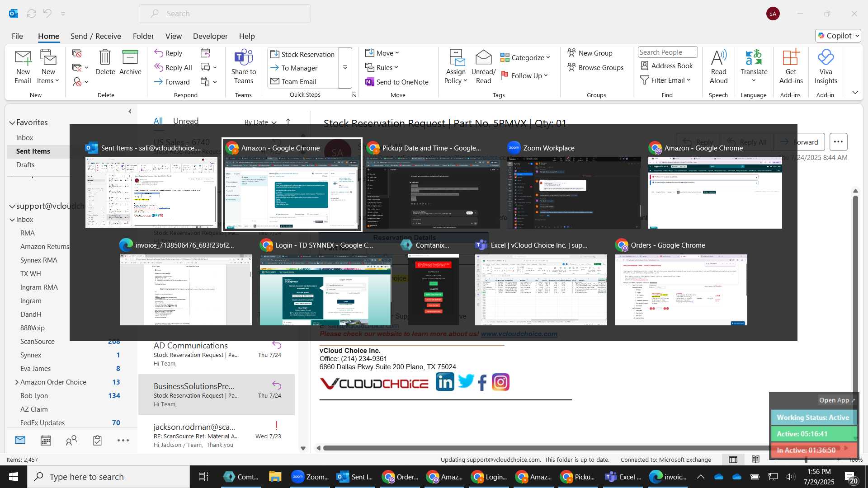Screen dimensions: 868x488
Task: Select the Stock Reservation quick step
Action: click(x=302, y=54)
